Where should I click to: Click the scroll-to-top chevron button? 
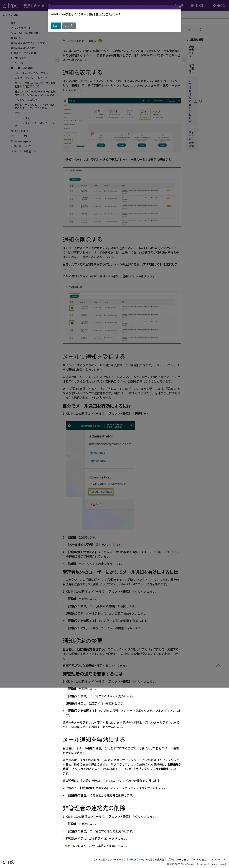point(218,665)
